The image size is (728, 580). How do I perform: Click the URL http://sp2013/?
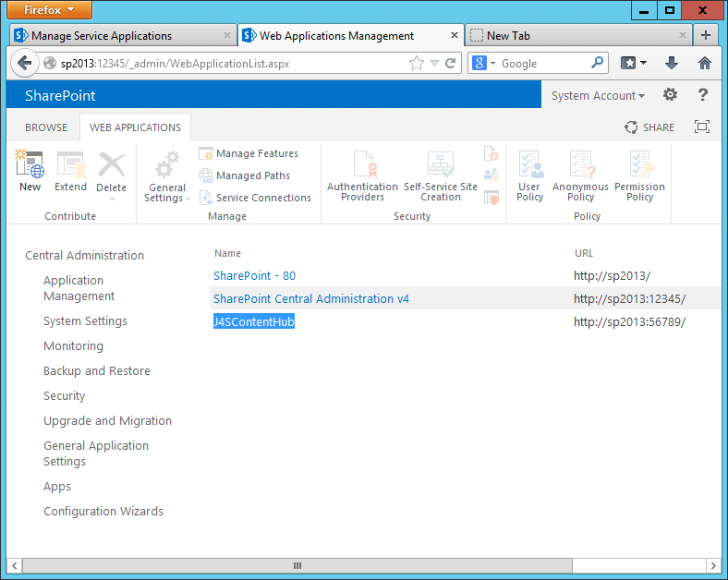pyautogui.click(x=612, y=275)
